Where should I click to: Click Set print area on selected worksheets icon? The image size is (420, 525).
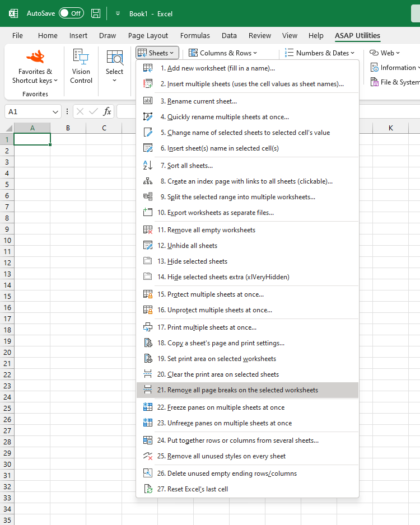click(148, 359)
